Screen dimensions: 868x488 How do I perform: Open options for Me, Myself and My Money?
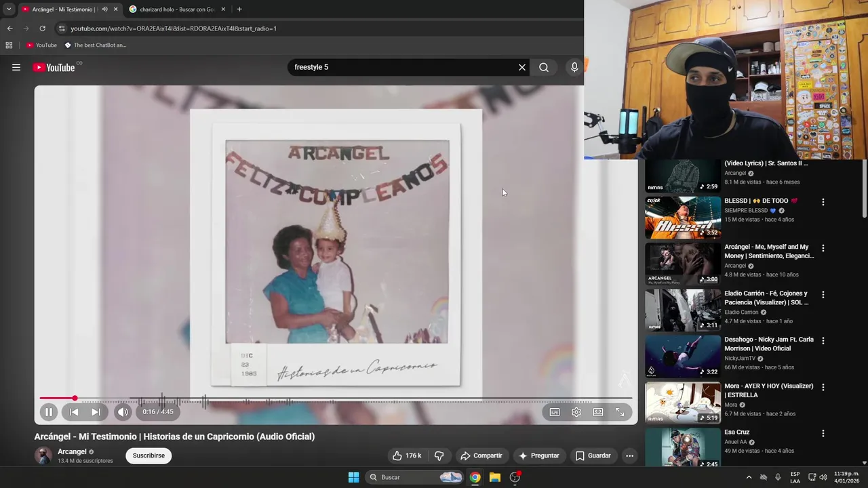coord(823,248)
